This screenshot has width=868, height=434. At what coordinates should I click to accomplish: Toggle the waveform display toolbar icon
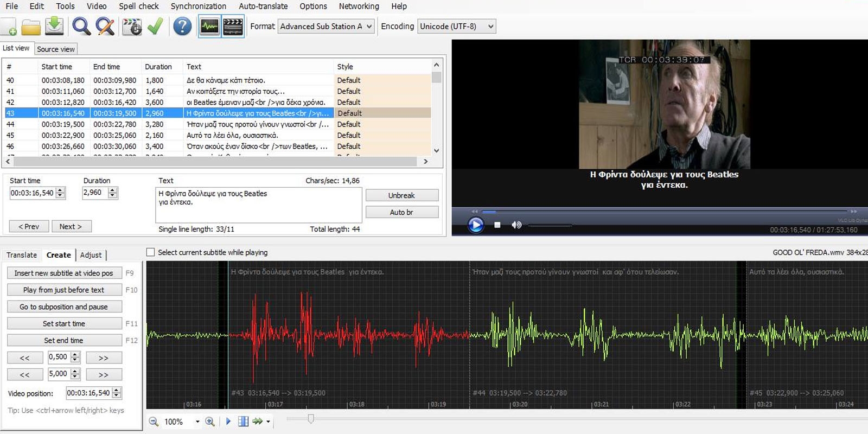tap(209, 26)
